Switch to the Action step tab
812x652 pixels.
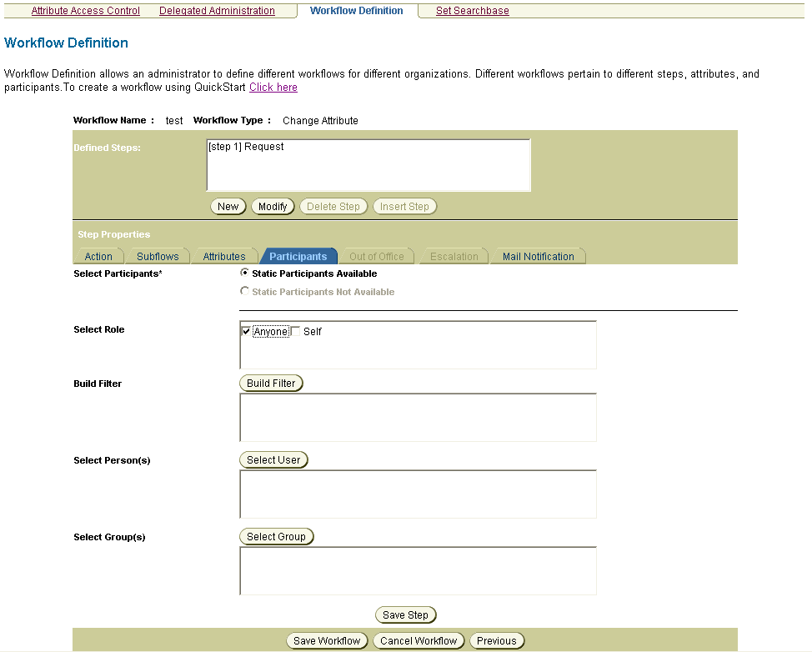point(98,256)
